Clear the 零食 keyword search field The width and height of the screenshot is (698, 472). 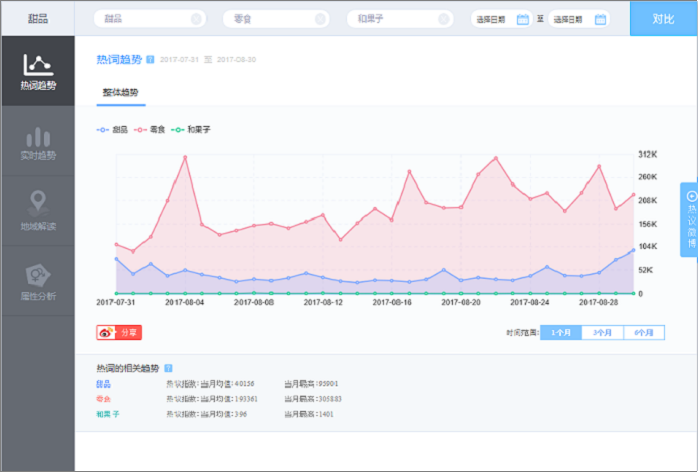pos(320,19)
